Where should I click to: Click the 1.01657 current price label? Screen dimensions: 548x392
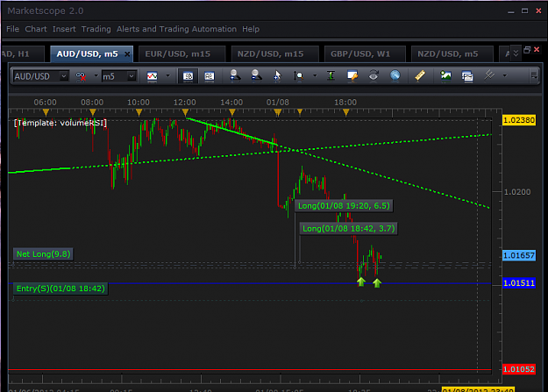519,255
